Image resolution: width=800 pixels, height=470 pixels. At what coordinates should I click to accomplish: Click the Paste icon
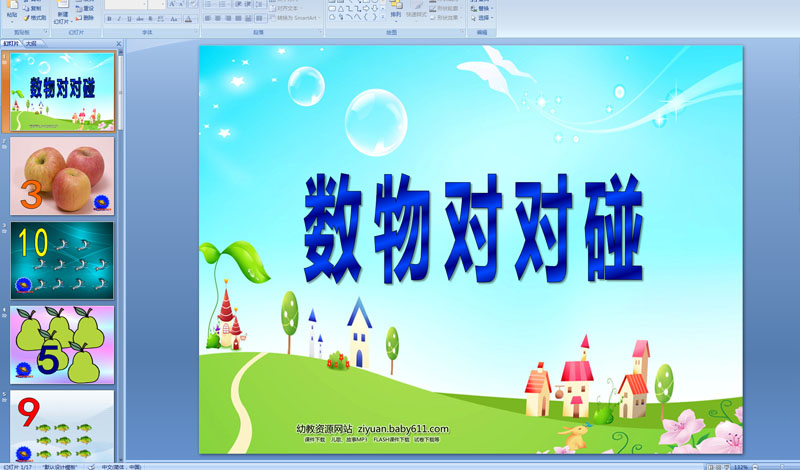12,10
